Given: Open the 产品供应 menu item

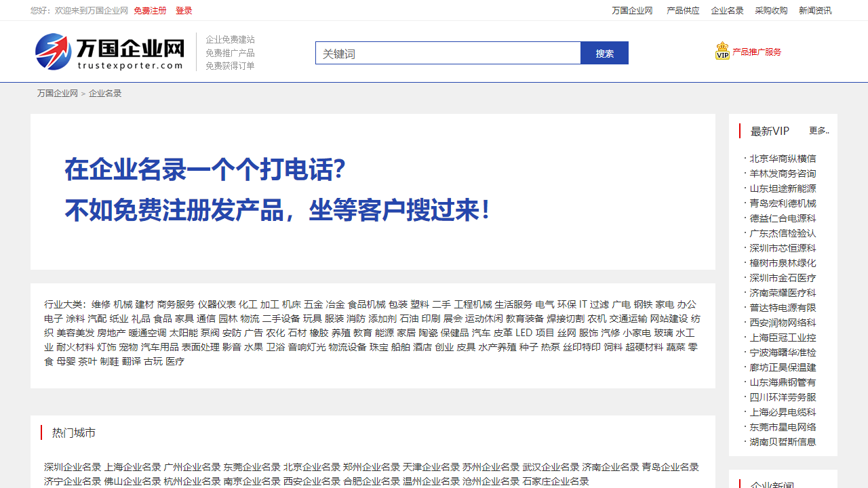Looking at the screenshot, I should tap(682, 11).
